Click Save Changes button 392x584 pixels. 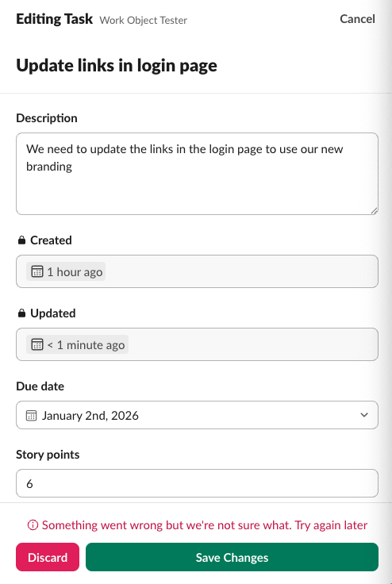point(232,557)
